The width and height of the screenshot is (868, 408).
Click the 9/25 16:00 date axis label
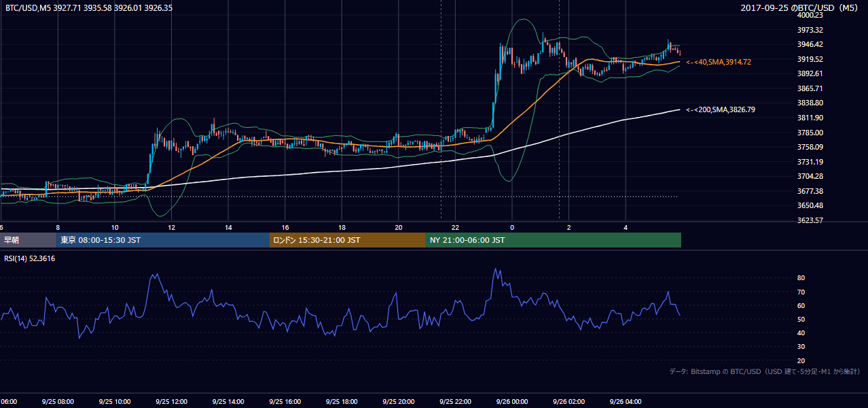coord(285,402)
